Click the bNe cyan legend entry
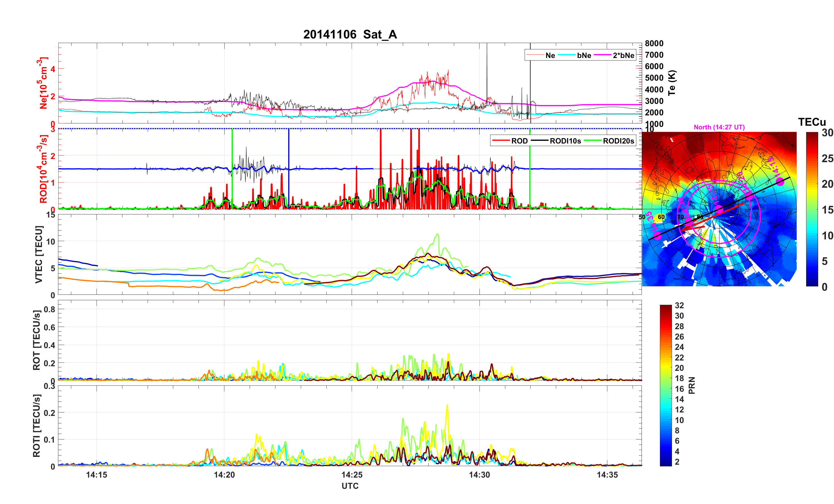The image size is (834, 504). tap(584, 55)
